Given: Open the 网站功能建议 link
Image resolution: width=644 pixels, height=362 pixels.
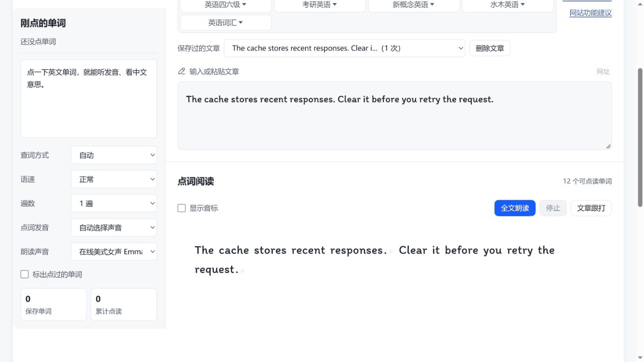Looking at the screenshot, I should point(591,13).
